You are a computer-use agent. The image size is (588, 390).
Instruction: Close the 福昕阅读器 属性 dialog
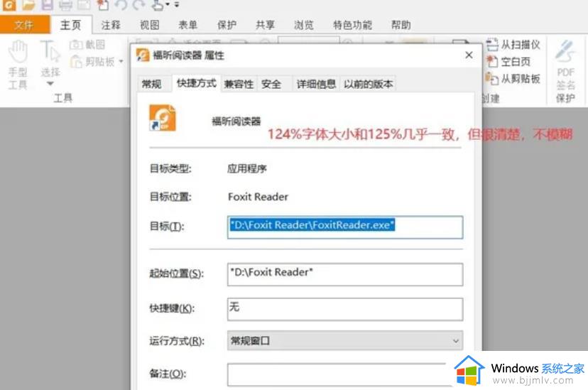469,55
